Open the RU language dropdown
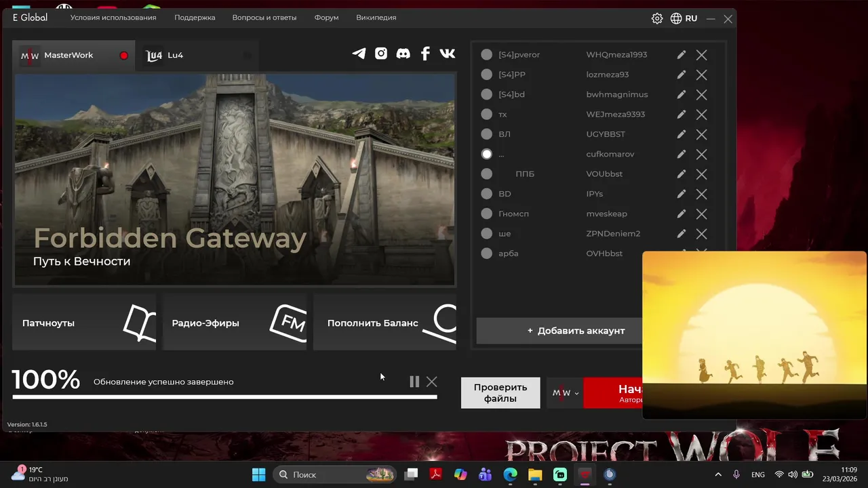 [691, 18]
